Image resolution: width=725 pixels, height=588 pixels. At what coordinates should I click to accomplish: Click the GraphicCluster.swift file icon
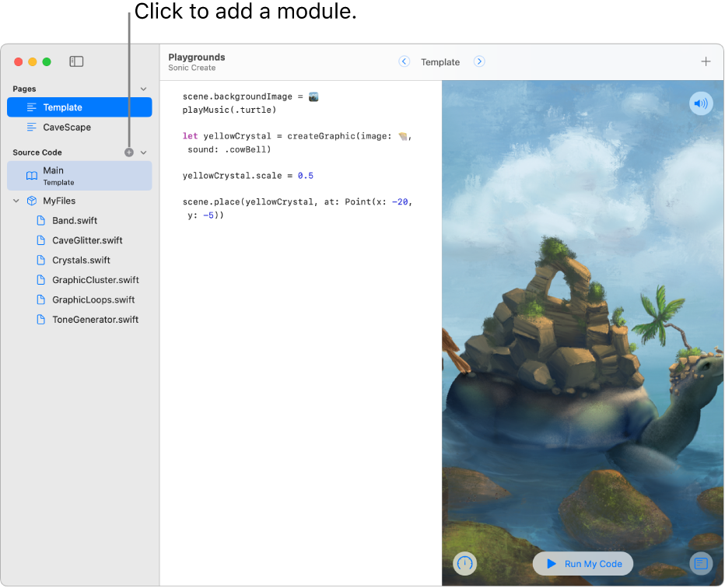(40, 280)
